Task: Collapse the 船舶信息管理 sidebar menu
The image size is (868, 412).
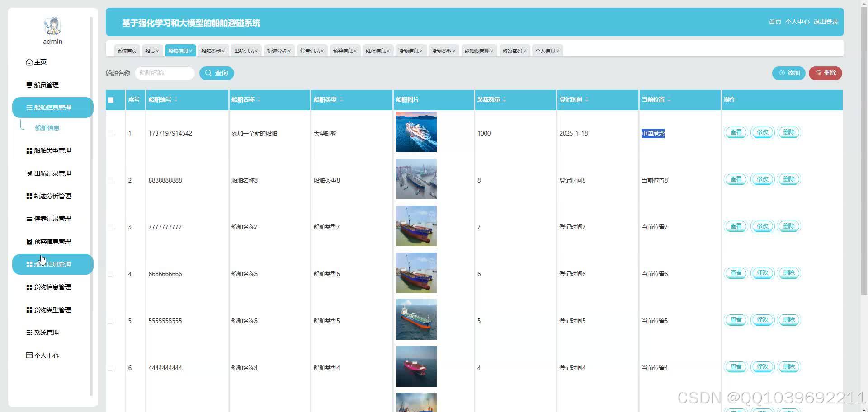Action: point(53,108)
